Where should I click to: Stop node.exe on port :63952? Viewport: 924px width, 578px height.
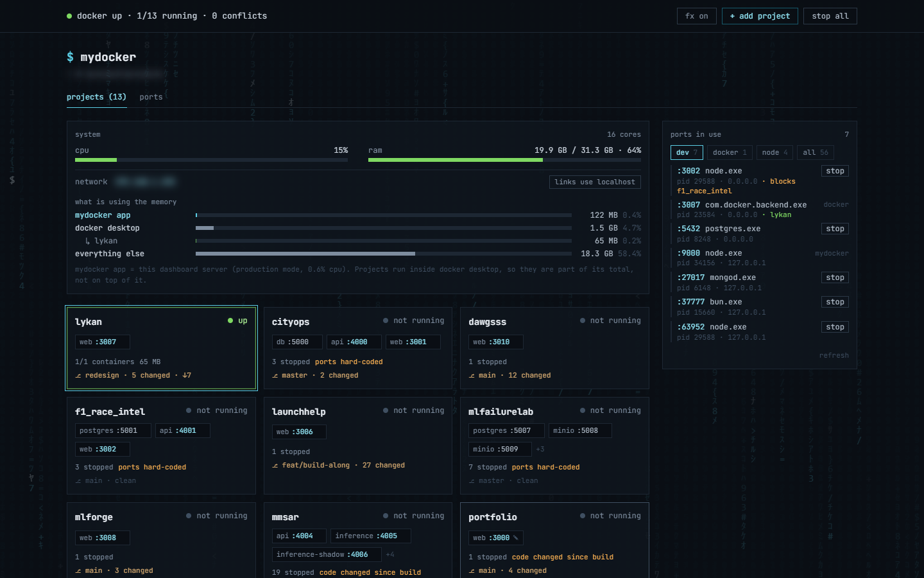coord(835,327)
